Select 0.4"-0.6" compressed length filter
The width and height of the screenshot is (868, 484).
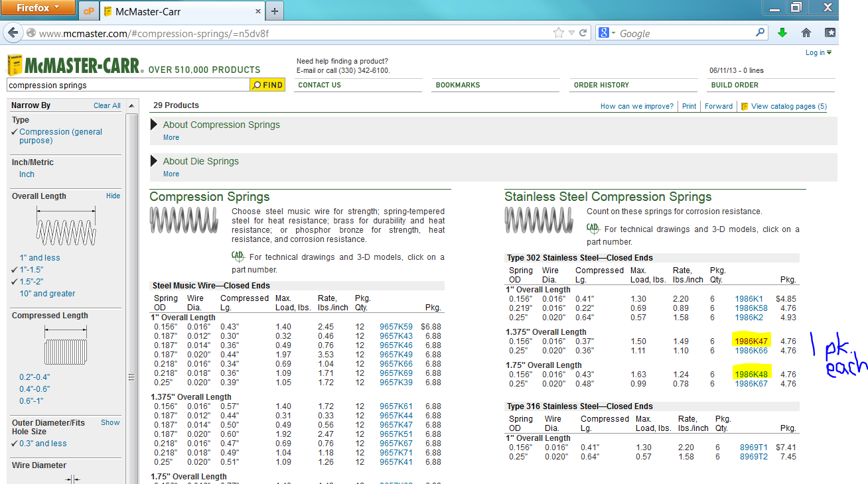tap(35, 389)
